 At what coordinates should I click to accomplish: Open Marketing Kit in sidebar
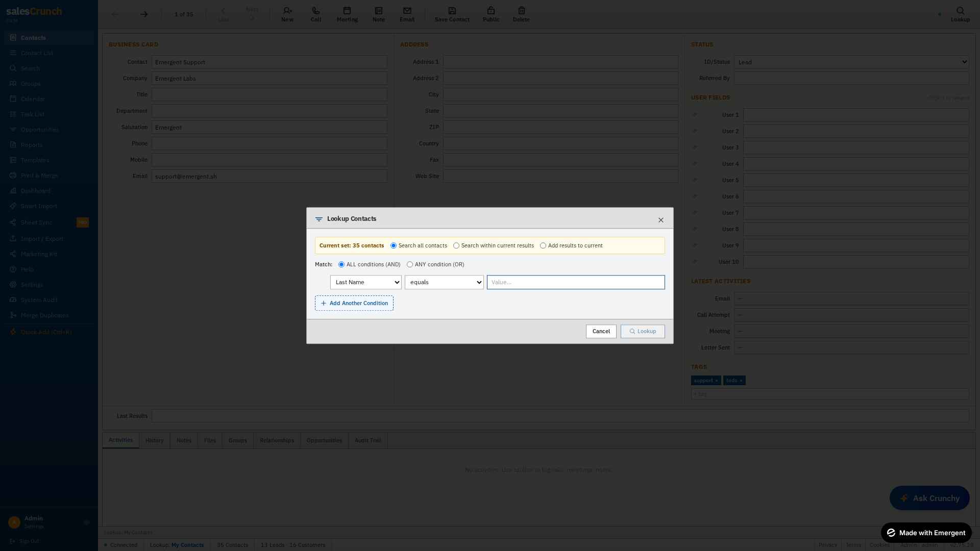click(49, 254)
